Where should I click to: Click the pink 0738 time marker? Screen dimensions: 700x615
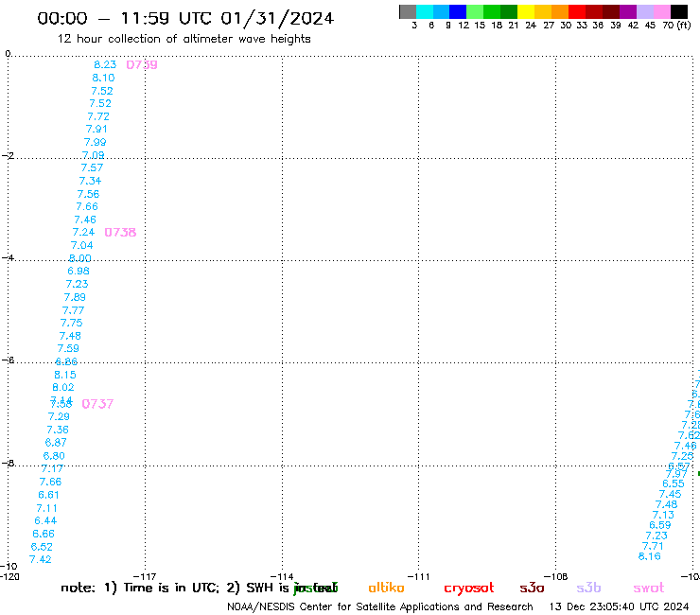120,232
